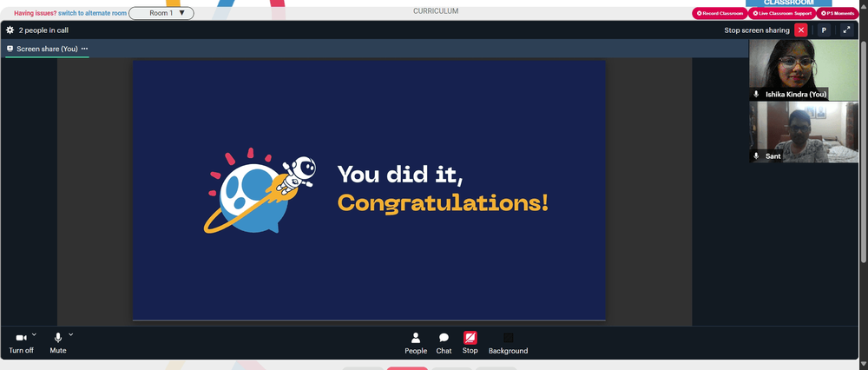
Task: Open call settings gear icon
Action: [10, 30]
